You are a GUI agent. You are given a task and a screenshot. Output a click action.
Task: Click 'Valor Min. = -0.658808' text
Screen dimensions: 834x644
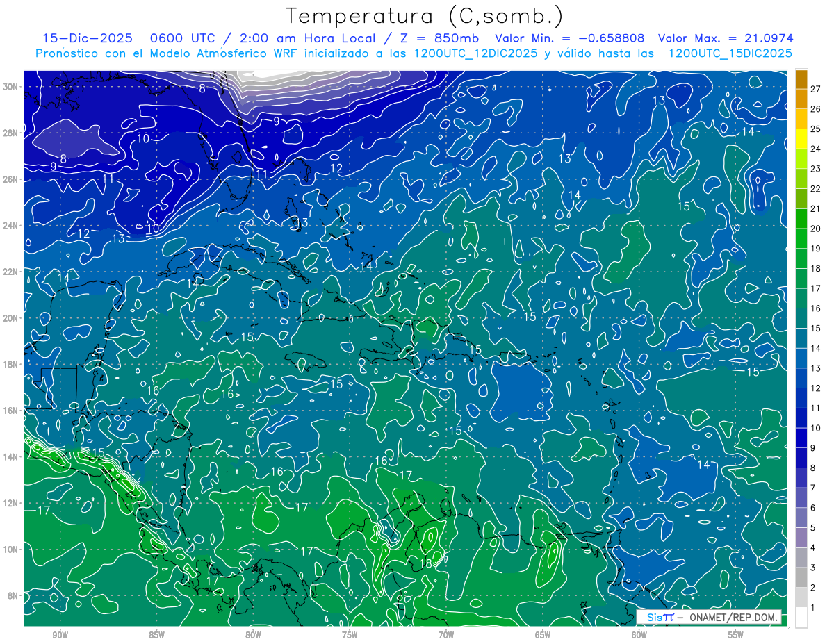tap(569, 39)
